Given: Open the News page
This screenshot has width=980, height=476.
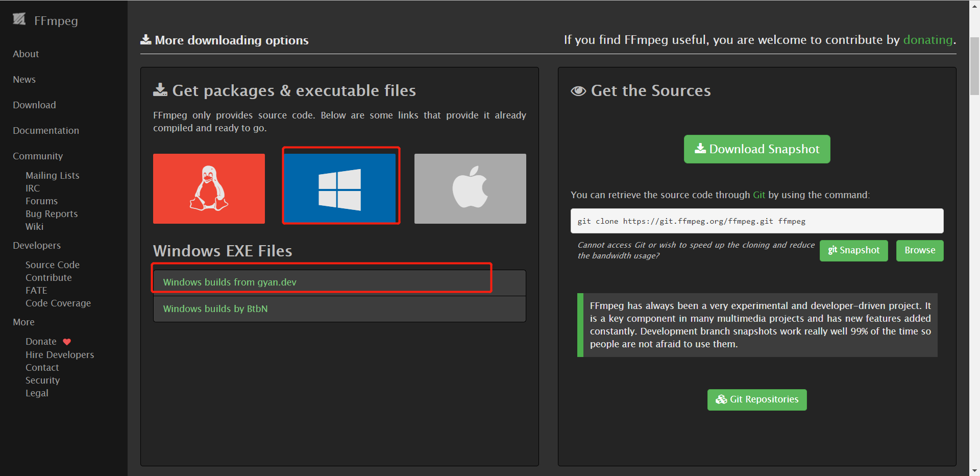Looking at the screenshot, I should (24, 80).
